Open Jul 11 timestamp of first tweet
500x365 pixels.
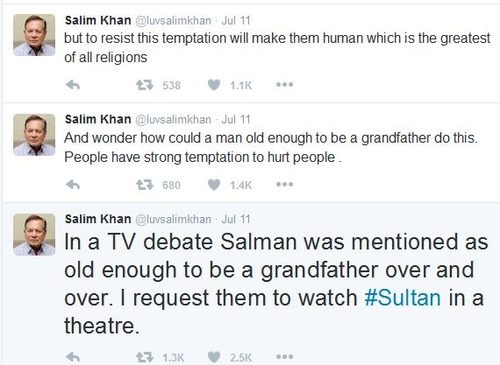(x=236, y=20)
